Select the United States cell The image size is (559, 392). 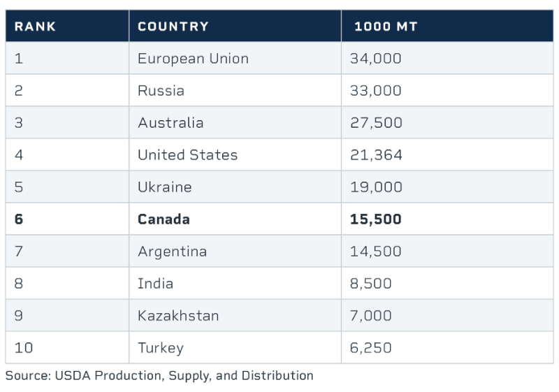click(x=187, y=155)
